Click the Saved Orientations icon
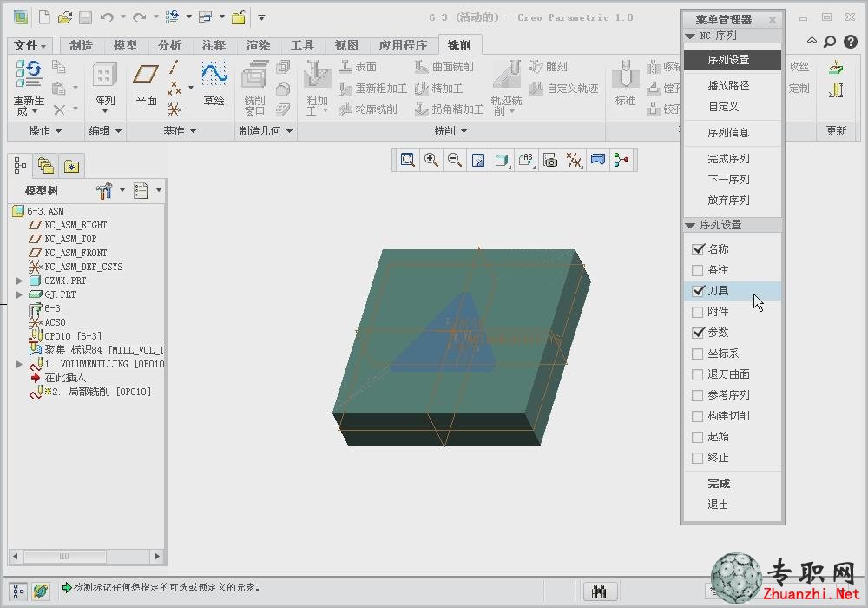868x608 pixels. click(x=526, y=161)
